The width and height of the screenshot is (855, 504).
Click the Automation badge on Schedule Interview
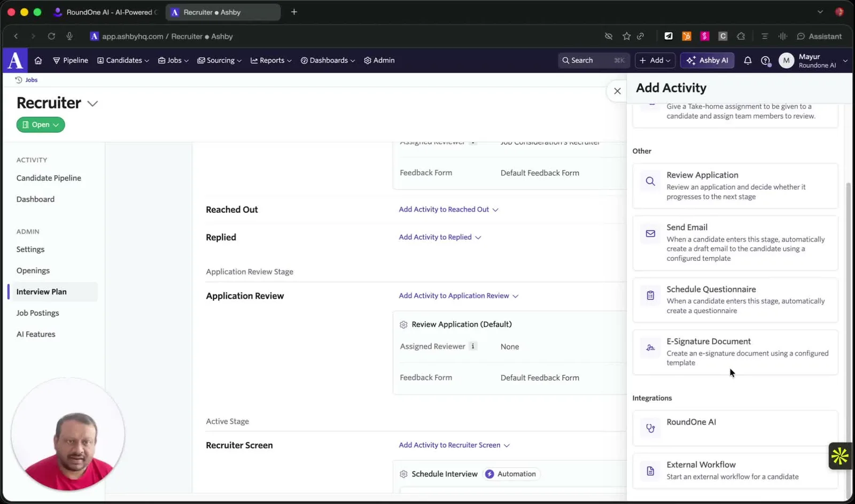[512, 474]
